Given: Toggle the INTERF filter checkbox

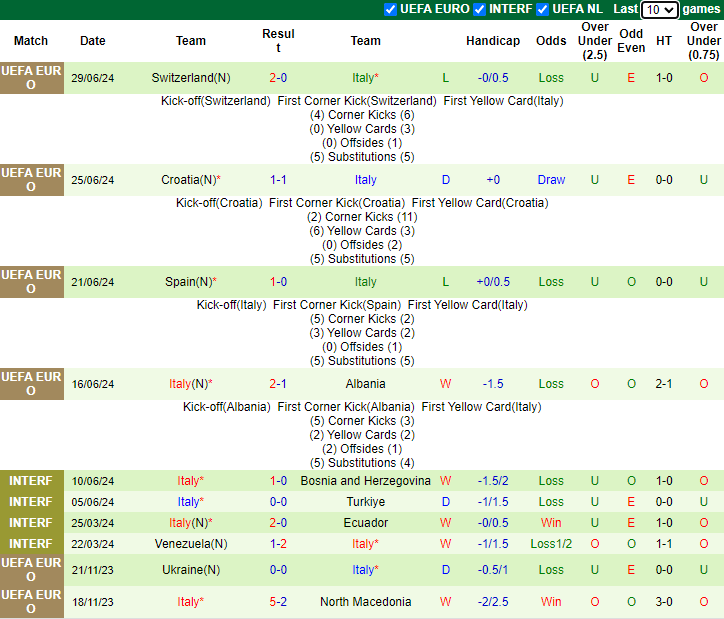Looking at the screenshot, I should click(x=480, y=9).
